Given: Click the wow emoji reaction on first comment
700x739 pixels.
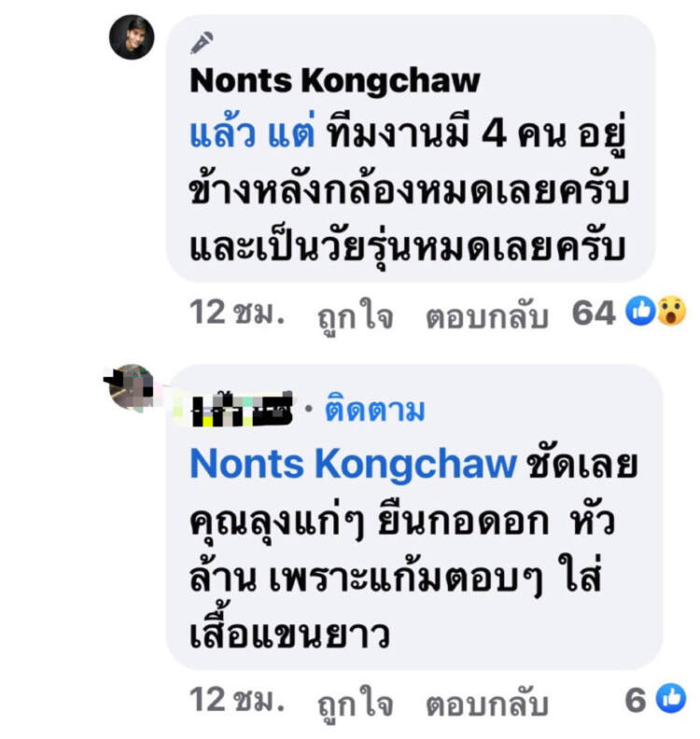Looking at the screenshot, I should point(671,311).
